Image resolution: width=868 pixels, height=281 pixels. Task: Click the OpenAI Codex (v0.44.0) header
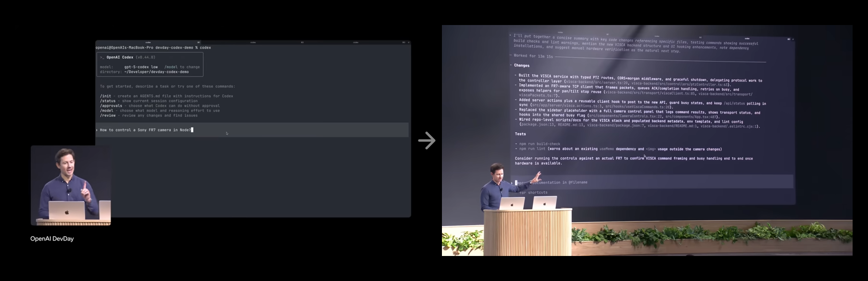click(127, 57)
